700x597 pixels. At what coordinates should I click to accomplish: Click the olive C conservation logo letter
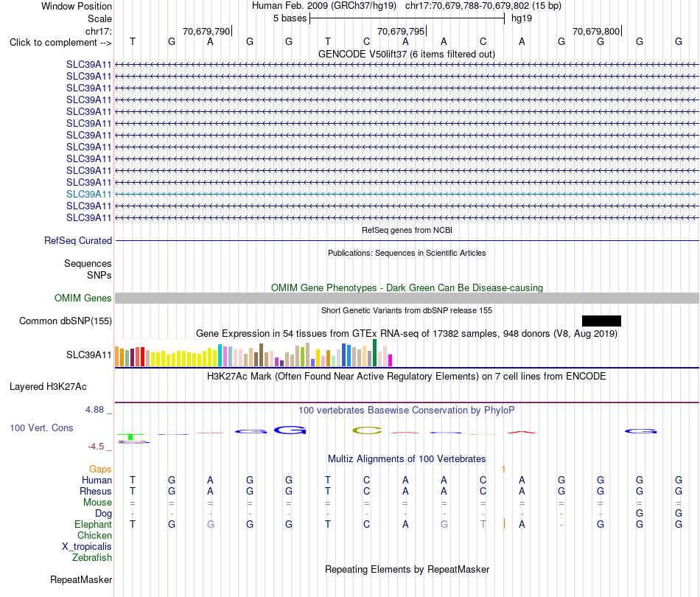pos(367,430)
